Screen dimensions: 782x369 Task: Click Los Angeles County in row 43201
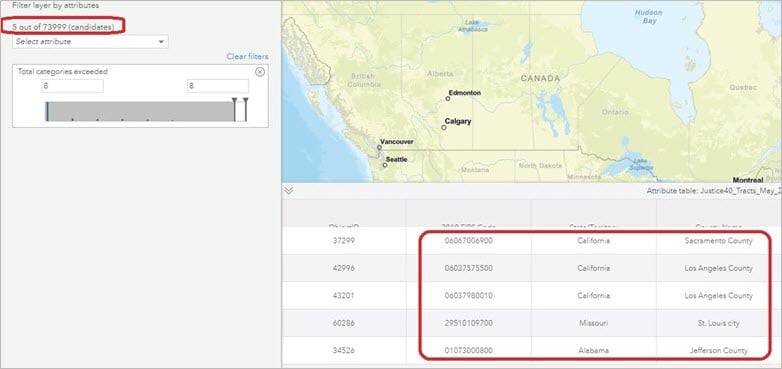click(719, 296)
